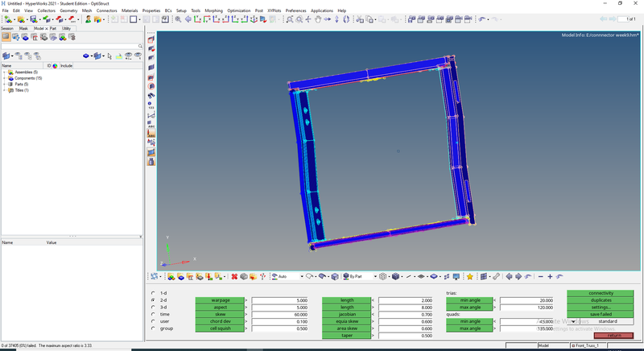Click the user profiles person icon
This screenshot has width=644, height=351.
tap(88, 19)
